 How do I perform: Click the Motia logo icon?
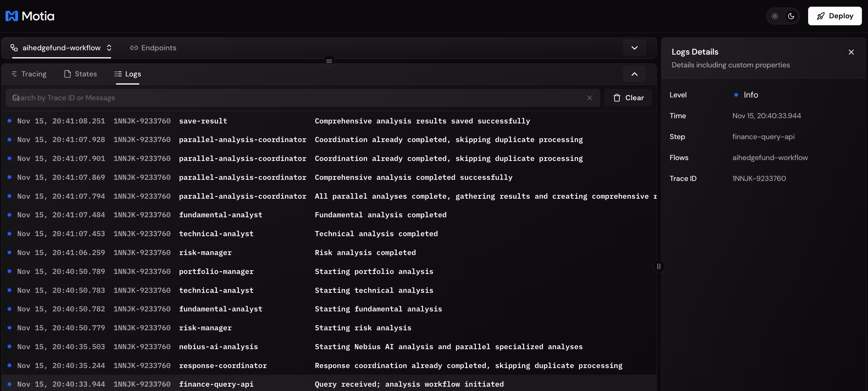(x=11, y=16)
